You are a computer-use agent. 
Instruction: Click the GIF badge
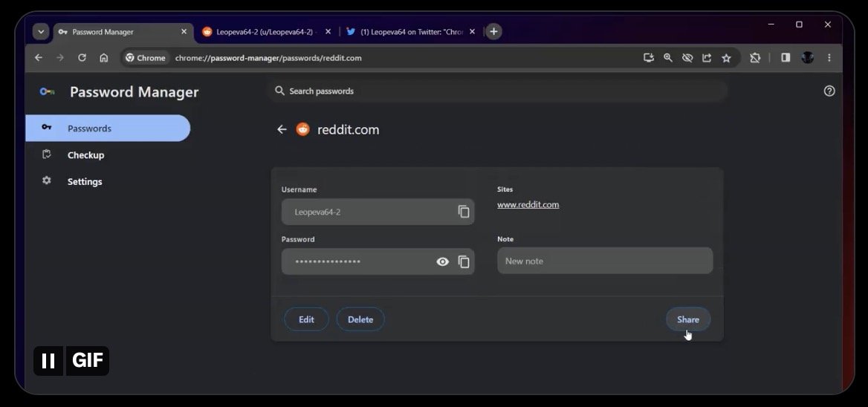(88, 361)
